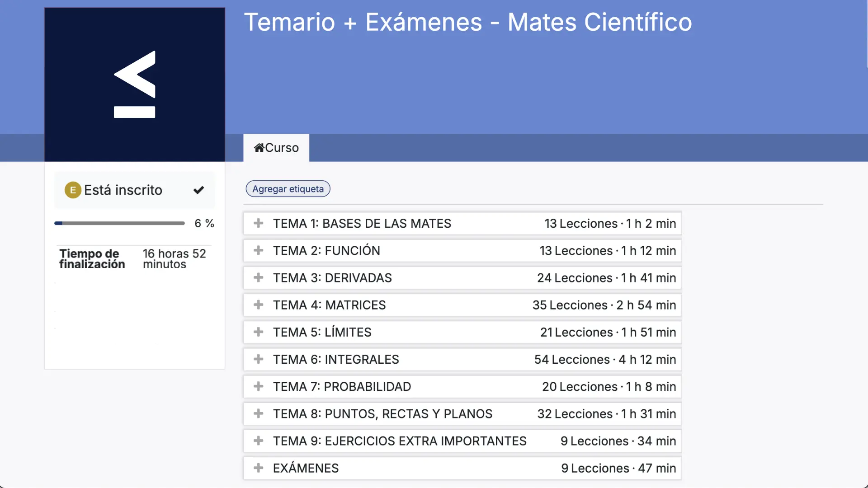Click course title Temario + Exámenes
The image size is (868, 488).
pos(467,22)
